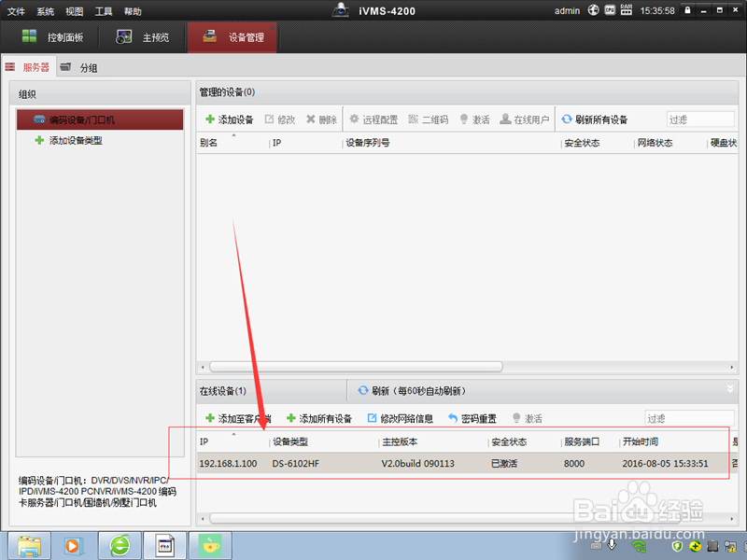Image resolution: width=747 pixels, height=560 pixels.
Task: Sort managed devices by 别名 column
Action: point(208,143)
